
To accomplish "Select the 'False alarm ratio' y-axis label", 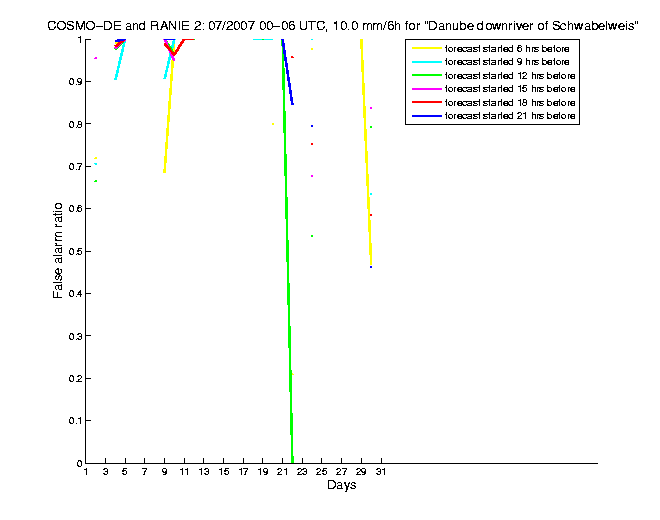I will [58, 251].
